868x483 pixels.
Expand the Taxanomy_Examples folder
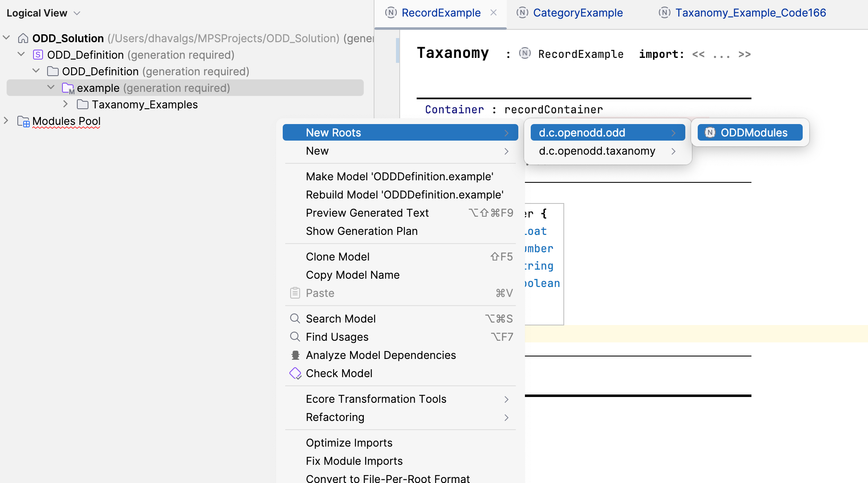pos(65,104)
